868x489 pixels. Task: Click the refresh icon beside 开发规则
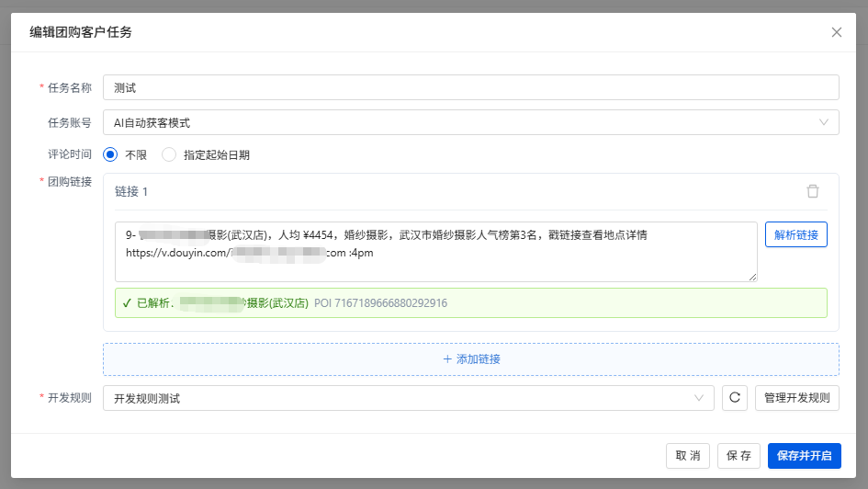tap(735, 398)
